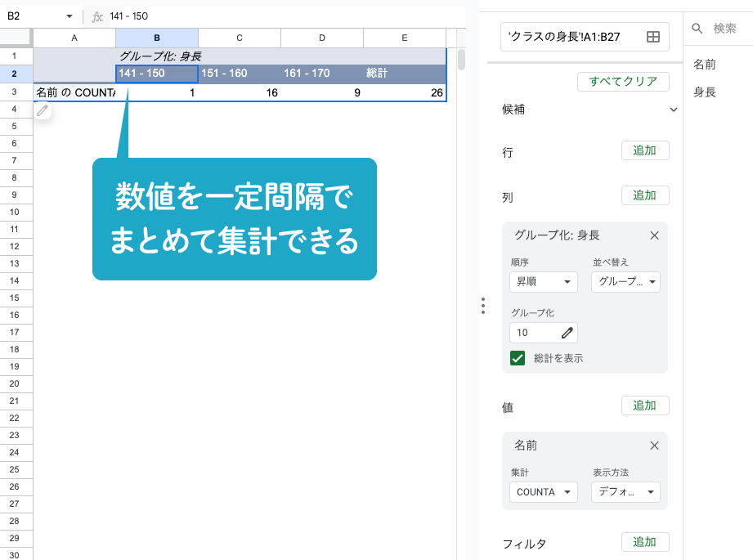Click the search magnifier icon
Image resolution: width=753 pixels, height=560 pixels.
point(697,29)
